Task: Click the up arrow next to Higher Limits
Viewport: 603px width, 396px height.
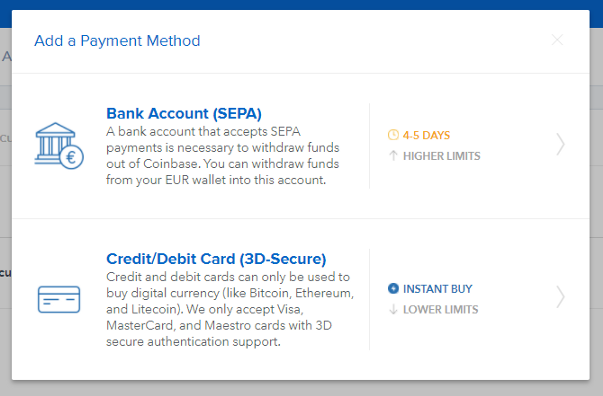Action: pos(393,156)
